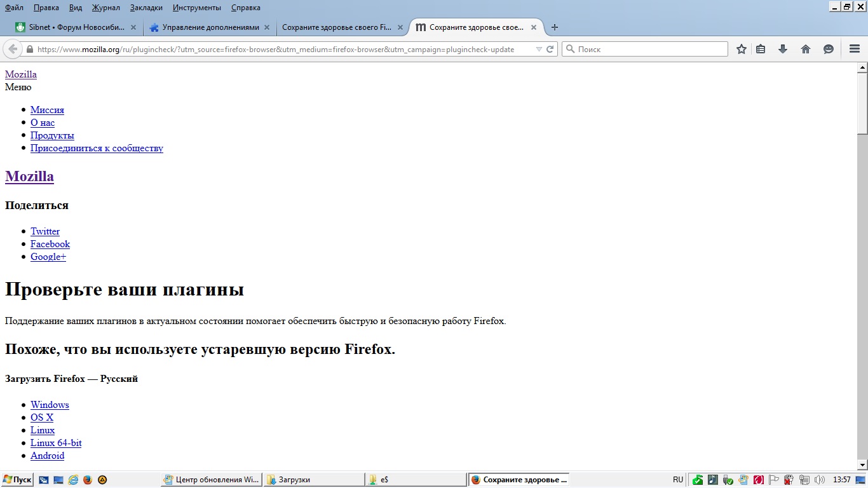Switch to e$ taskbar window

pos(417,480)
